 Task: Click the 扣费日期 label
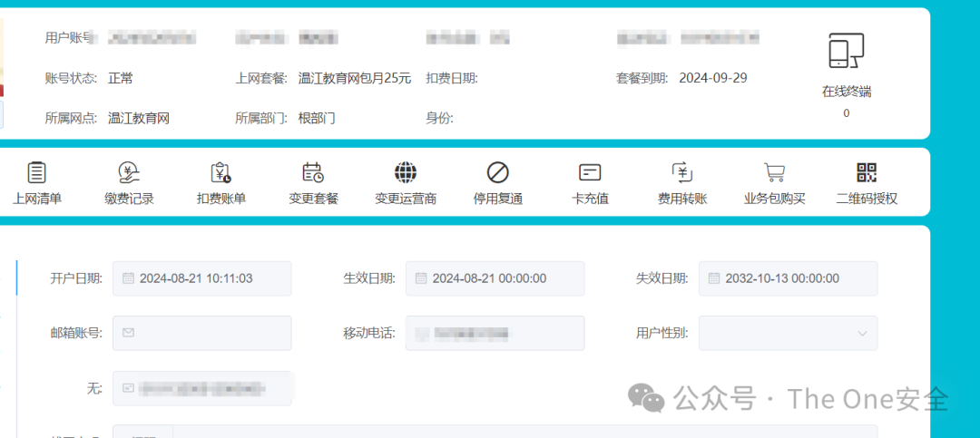[452, 78]
